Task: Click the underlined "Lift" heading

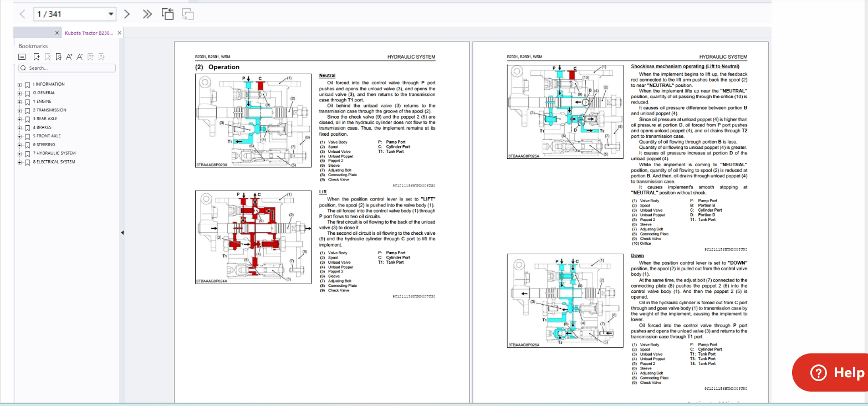Action: click(323, 192)
